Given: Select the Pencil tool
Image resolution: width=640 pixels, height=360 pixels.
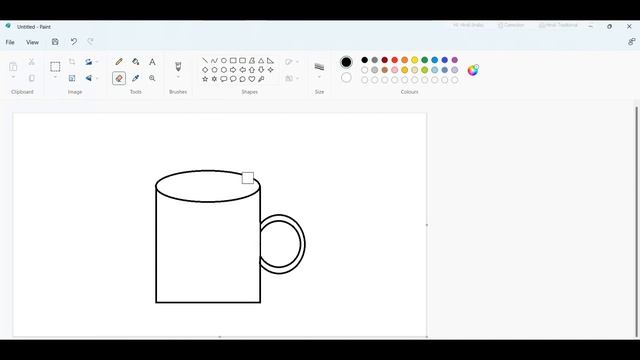Looking at the screenshot, I should click(119, 62).
